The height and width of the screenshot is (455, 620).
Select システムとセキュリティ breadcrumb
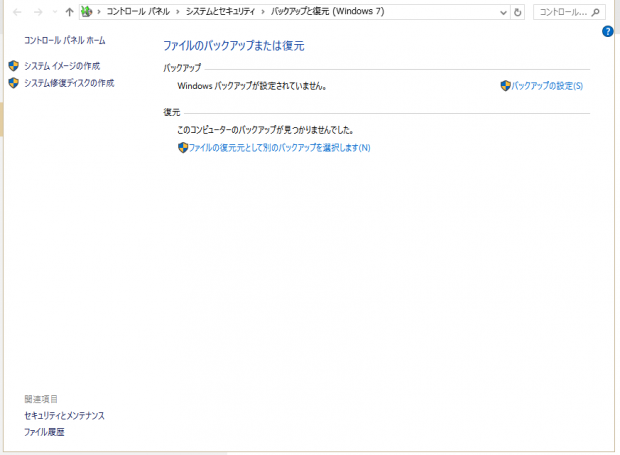tap(220, 11)
